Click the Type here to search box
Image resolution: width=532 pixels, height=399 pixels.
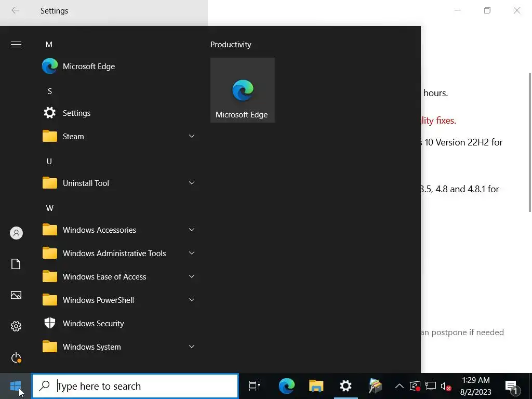coord(135,386)
